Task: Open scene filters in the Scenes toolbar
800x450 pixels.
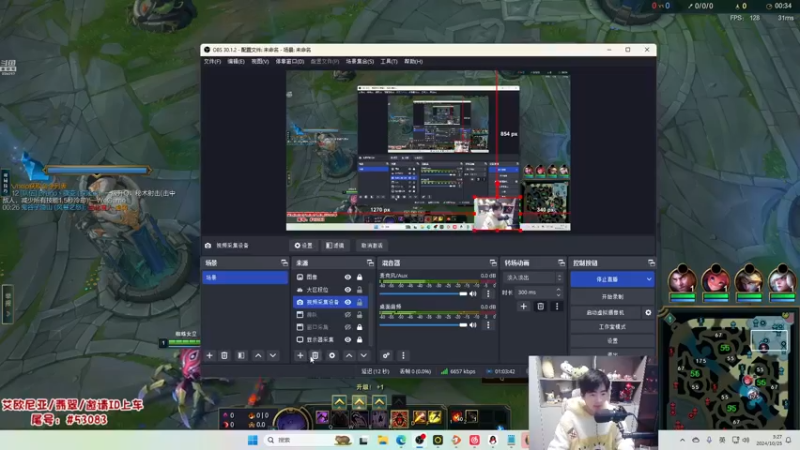Action: click(x=241, y=355)
